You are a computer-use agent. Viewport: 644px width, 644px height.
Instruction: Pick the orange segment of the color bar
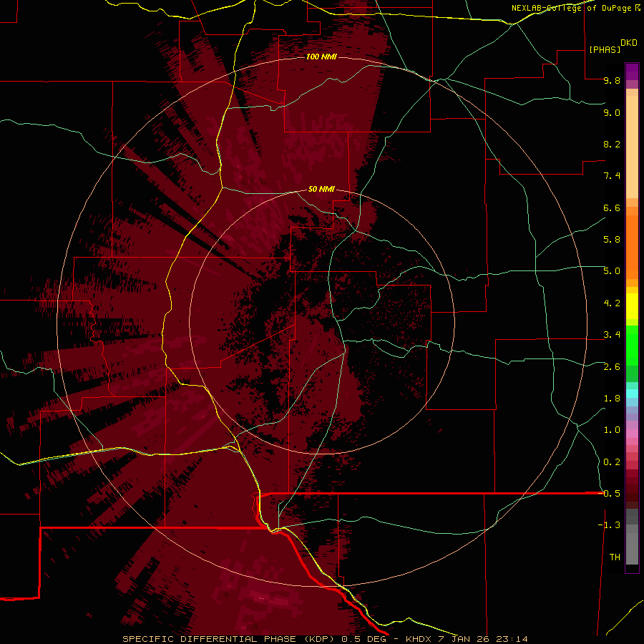click(632, 248)
